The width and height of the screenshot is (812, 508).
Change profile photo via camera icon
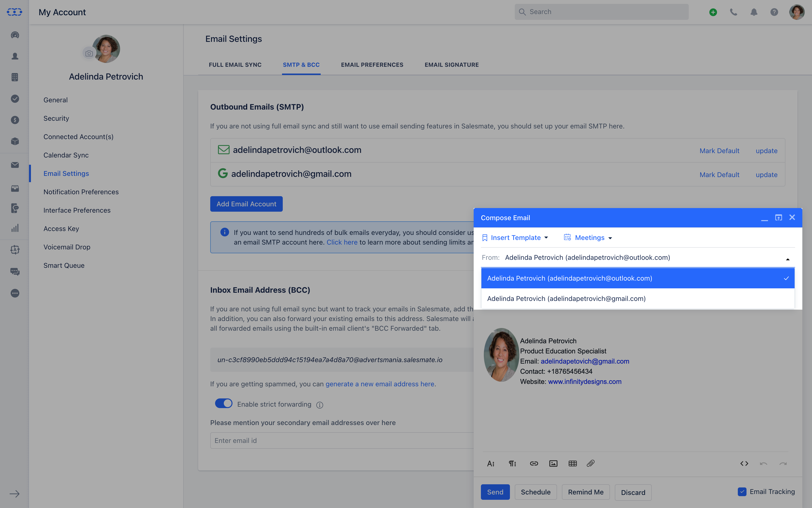tap(89, 53)
